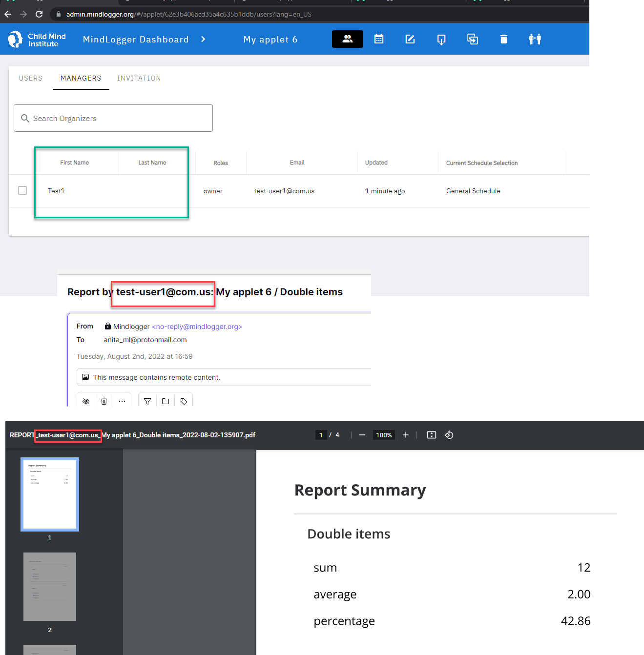Click the percentage value 42.86

click(576, 621)
